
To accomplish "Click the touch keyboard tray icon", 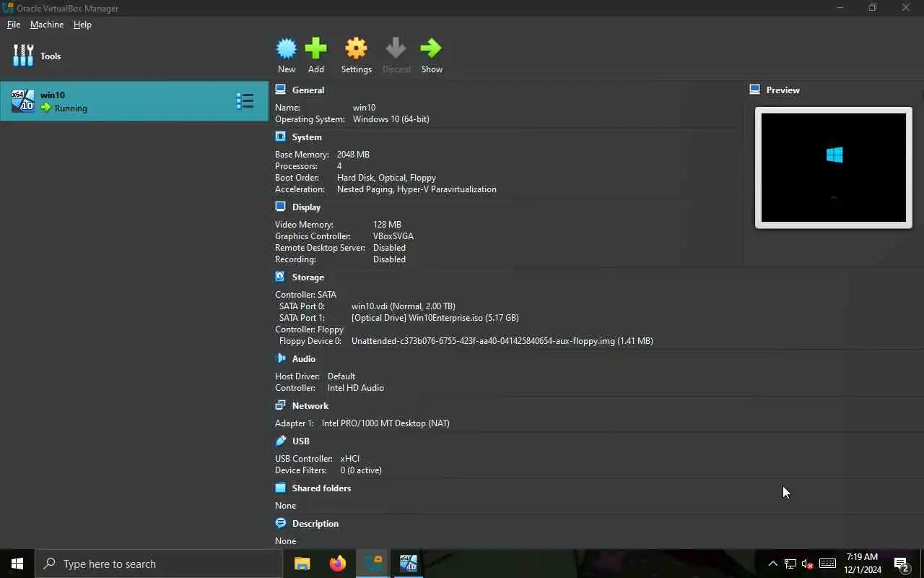I will (x=828, y=564).
